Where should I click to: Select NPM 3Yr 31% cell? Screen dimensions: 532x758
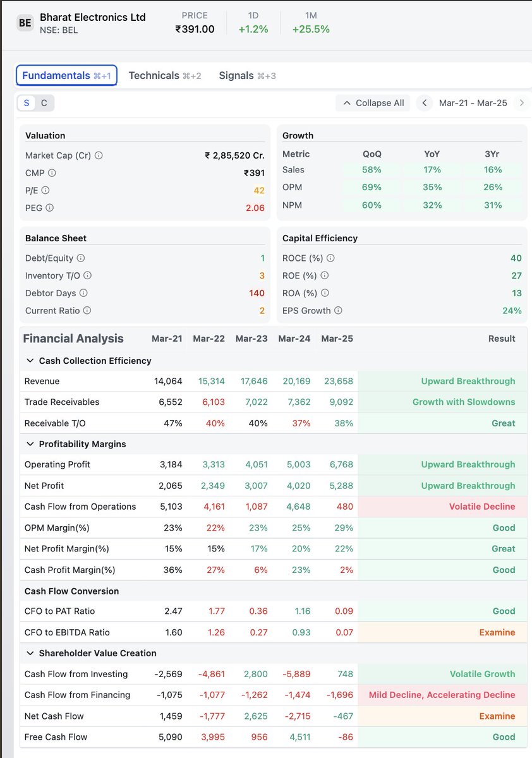(x=493, y=205)
